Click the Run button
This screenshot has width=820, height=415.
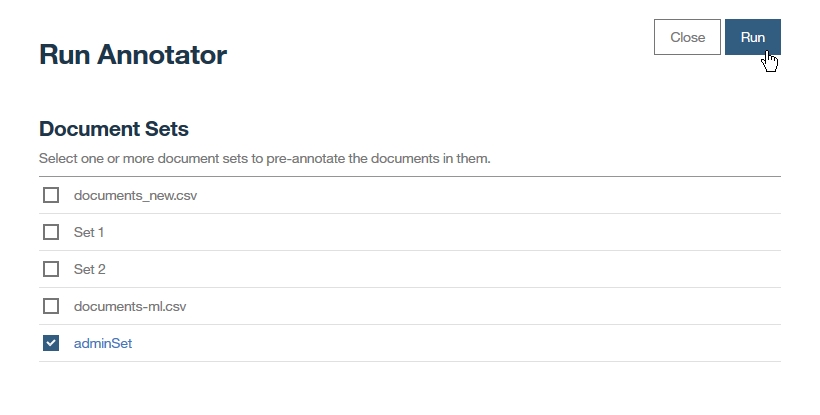coord(752,37)
